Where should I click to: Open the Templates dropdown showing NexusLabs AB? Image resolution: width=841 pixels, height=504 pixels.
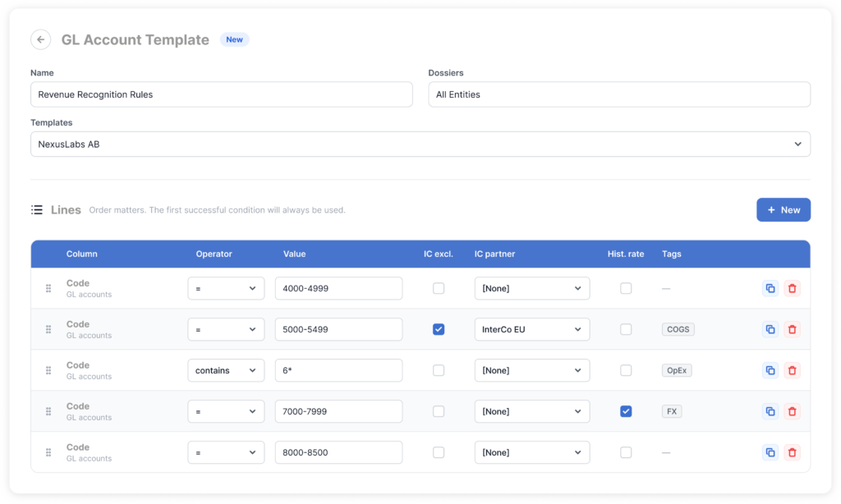pyautogui.click(x=420, y=144)
